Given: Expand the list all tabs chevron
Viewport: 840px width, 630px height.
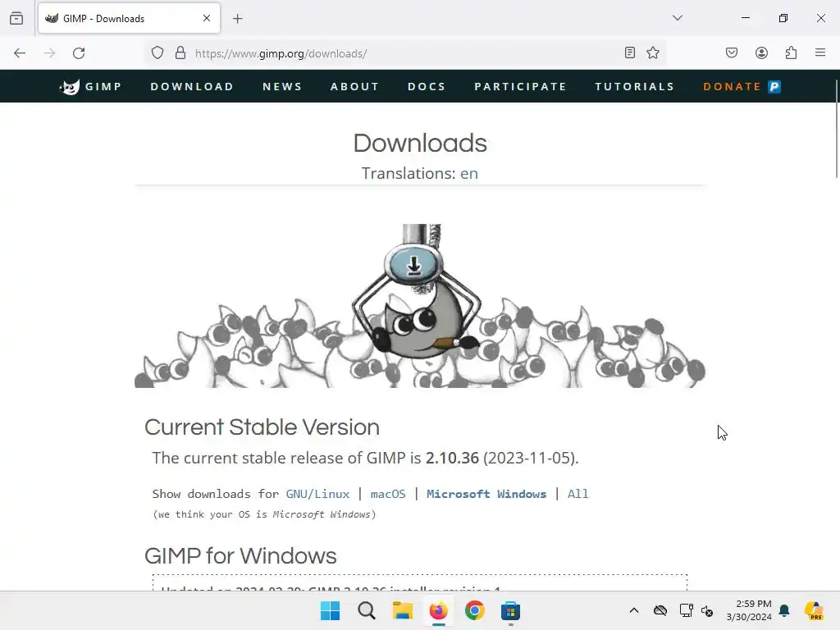Looking at the screenshot, I should (x=677, y=18).
